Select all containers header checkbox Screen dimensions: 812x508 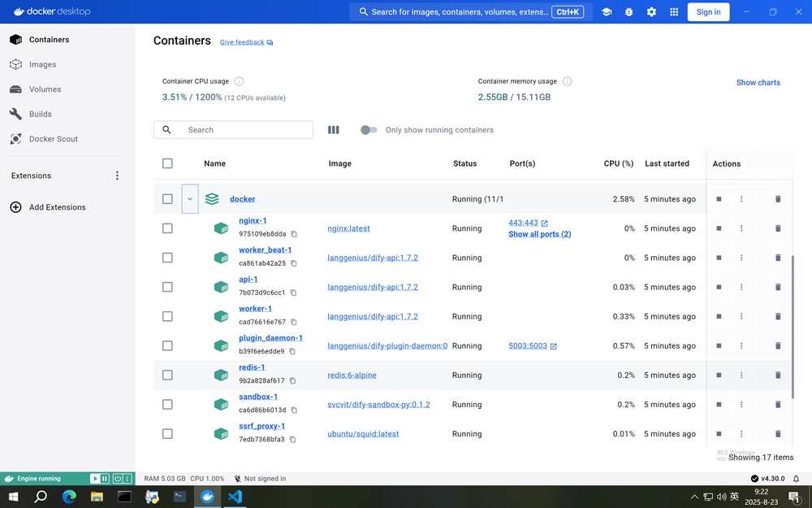point(167,163)
